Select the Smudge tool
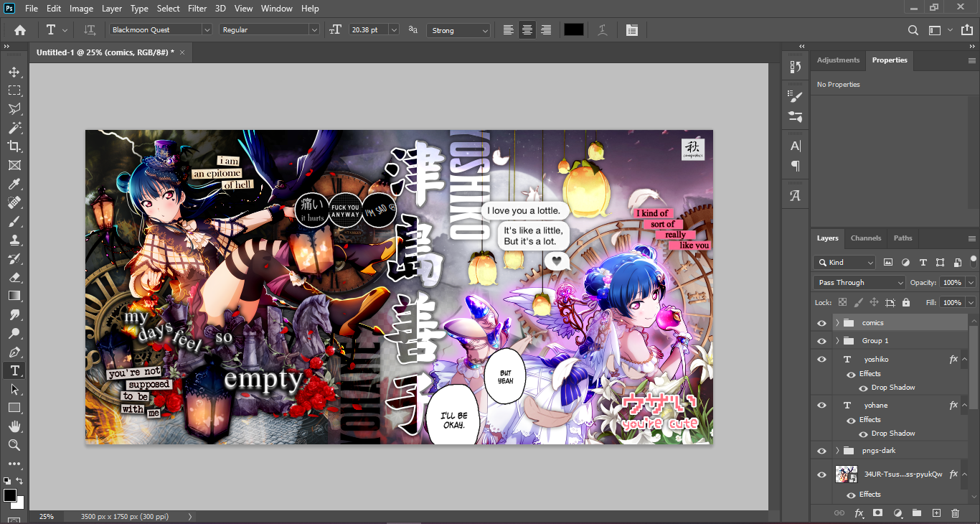This screenshot has width=980, height=524. tap(14, 314)
